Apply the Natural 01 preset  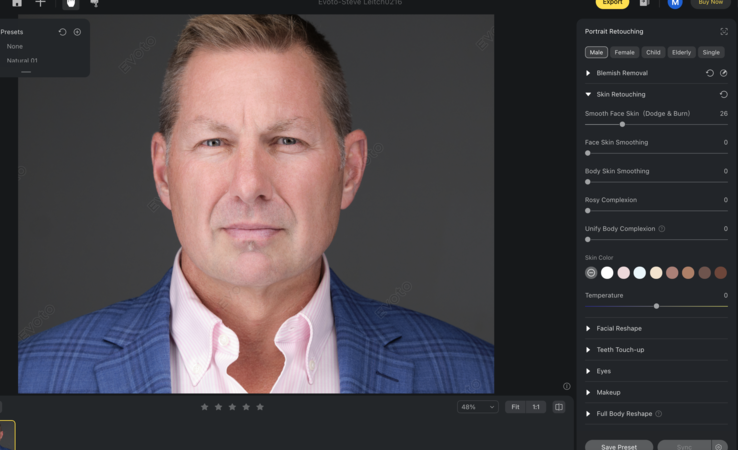[22, 60]
